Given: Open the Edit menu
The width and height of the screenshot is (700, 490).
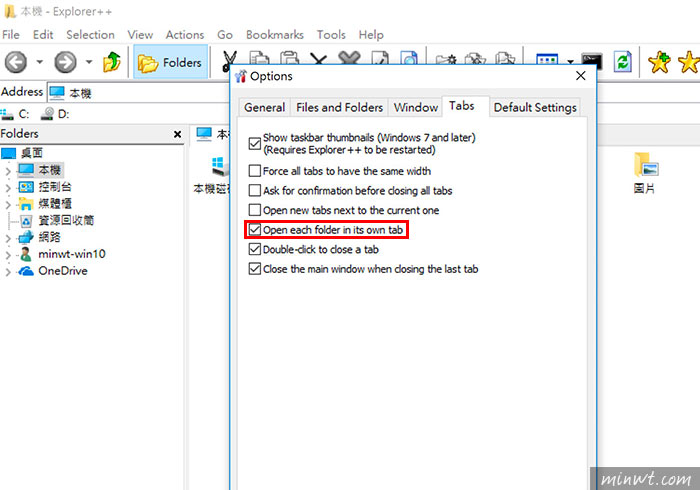Looking at the screenshot, I should [43, 35].
